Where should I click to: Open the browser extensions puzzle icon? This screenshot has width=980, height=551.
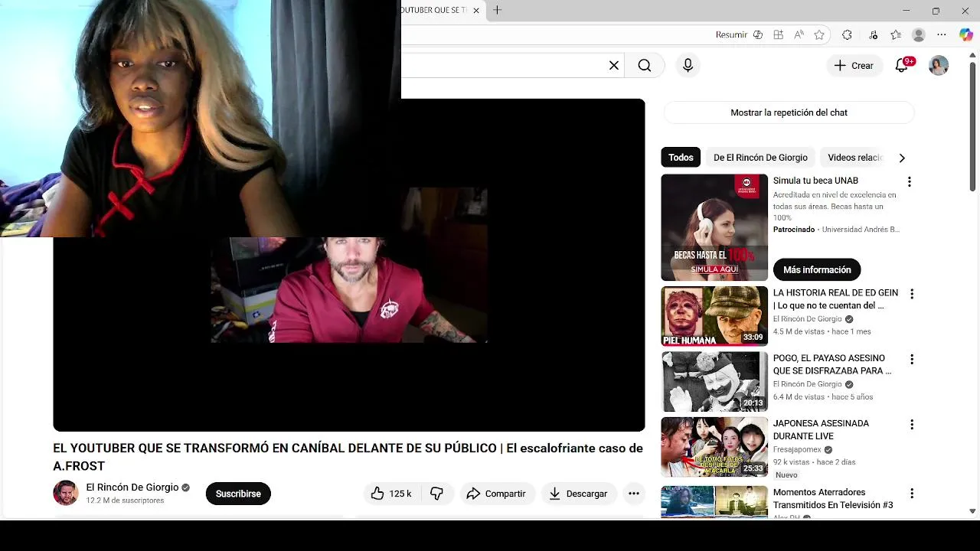pyautogui.click(x=847, y=34)
